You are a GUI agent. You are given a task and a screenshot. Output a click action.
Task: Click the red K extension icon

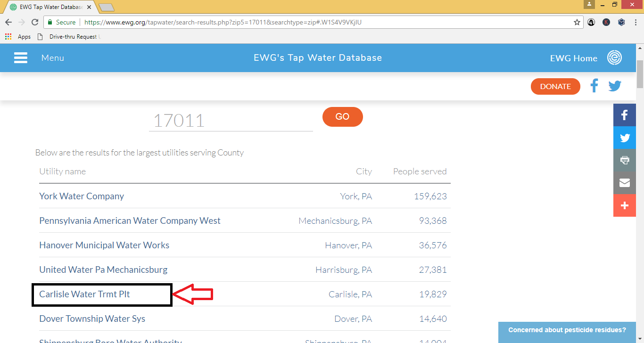point(606,22)
